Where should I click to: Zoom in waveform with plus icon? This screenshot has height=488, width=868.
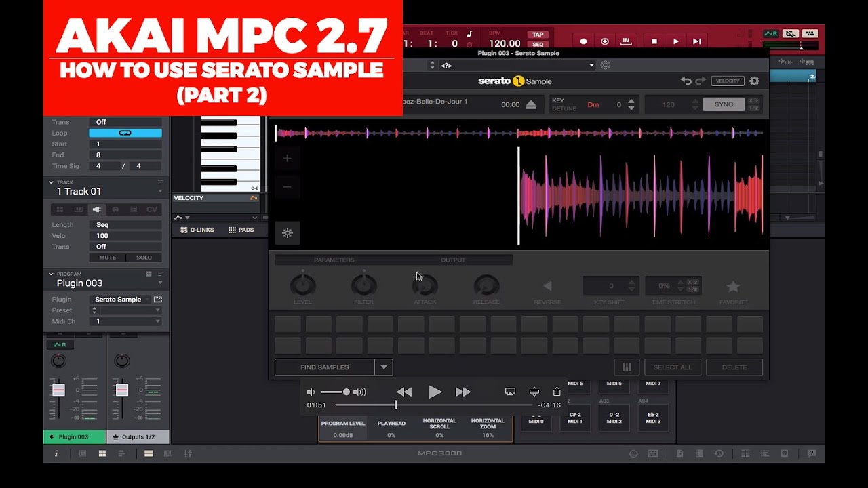tap(287, 159)
